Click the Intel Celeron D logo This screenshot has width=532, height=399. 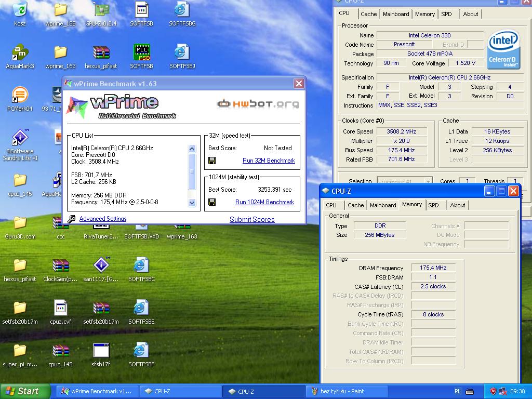(x=503, y=49)
